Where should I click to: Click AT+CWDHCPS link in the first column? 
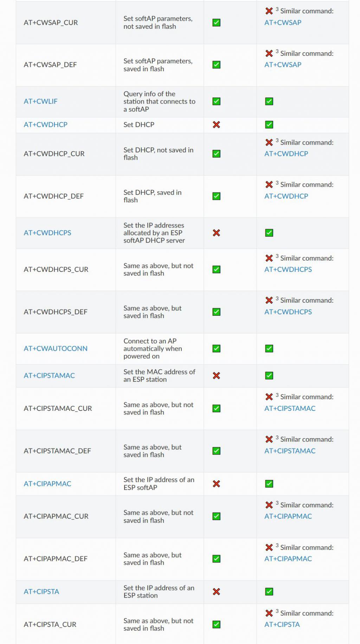pyautogui.click(x=47, y=233)
